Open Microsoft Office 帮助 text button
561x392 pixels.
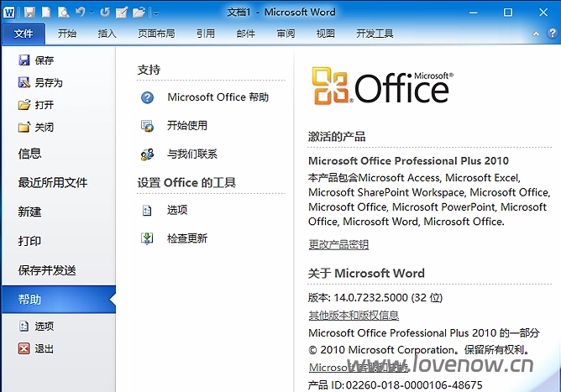point(218,97)
